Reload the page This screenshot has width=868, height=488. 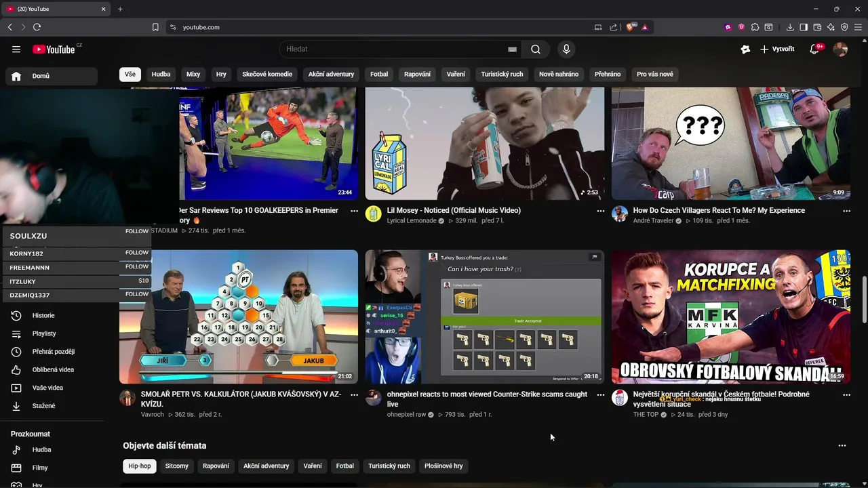[37, 27]
